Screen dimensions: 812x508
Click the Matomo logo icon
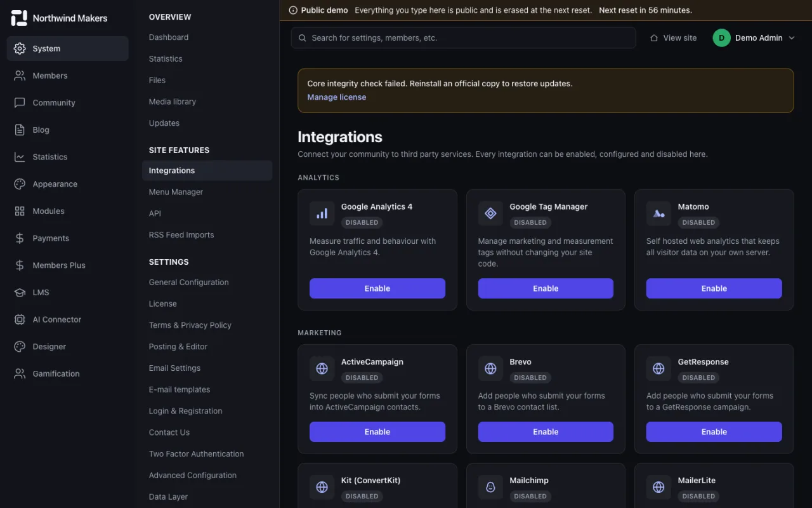(658, 213)
